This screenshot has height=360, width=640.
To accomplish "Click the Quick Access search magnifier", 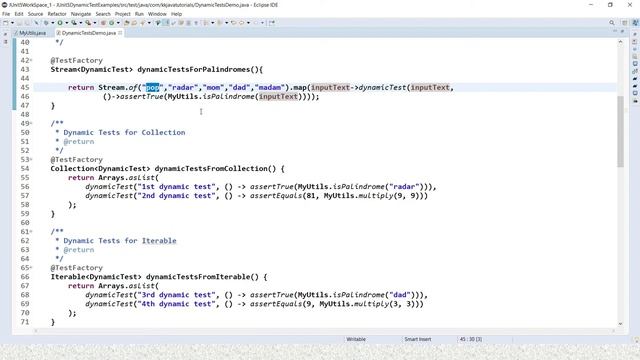I will [x=611, y=23].
